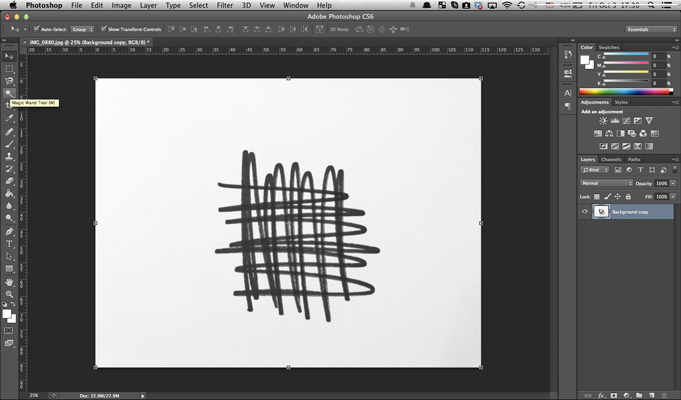Open the Opacity slider dropdown

673,183
